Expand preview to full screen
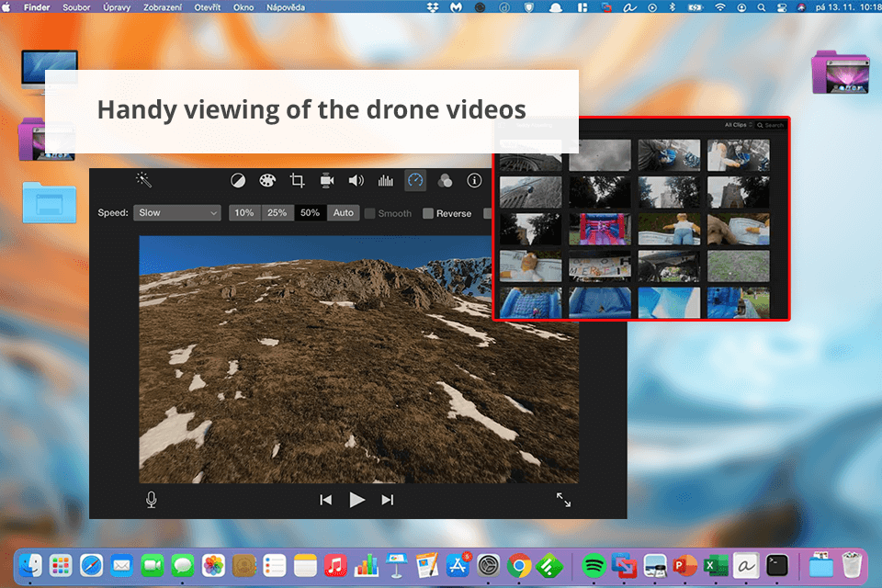882x588 pixels. [563, 500]
